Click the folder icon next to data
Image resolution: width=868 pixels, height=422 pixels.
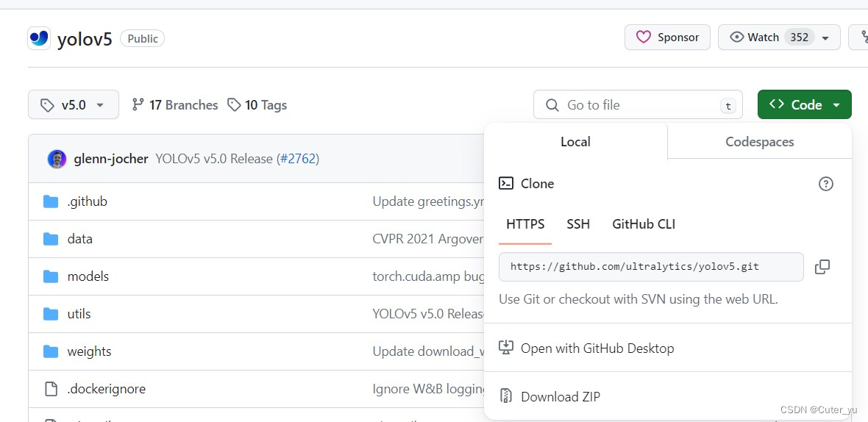51,239
